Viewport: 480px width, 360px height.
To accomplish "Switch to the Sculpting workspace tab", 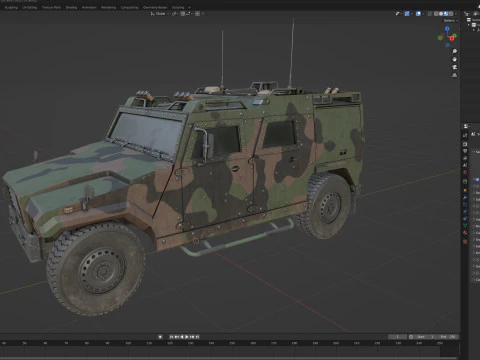I will 11,7.
